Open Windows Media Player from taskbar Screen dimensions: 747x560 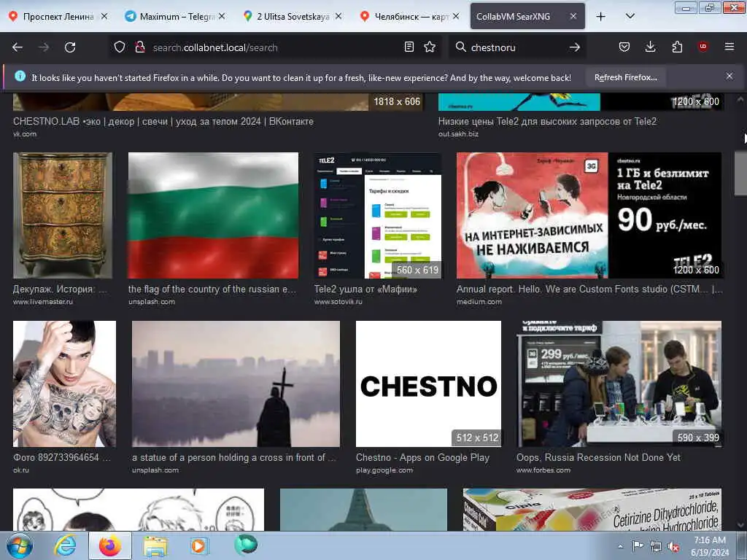coord(198,545)
